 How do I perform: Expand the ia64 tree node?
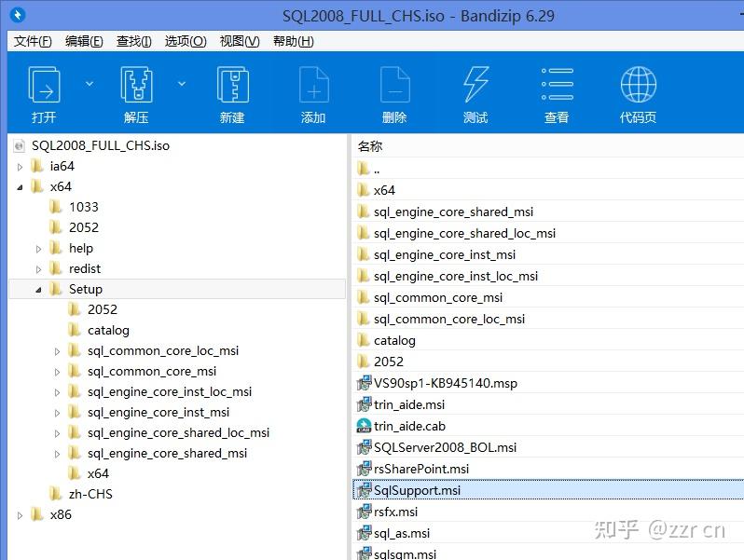[20, 167]
